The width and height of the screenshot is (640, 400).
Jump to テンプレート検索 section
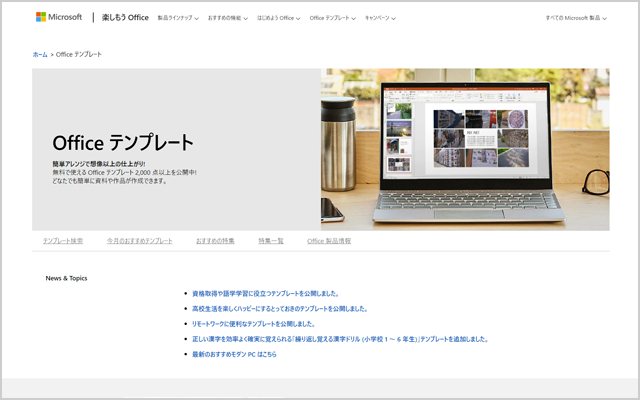63,241
